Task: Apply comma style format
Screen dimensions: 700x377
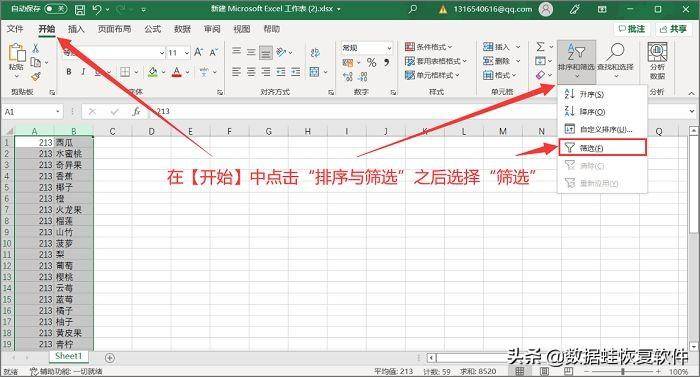Action: click(x=386, y=63)
